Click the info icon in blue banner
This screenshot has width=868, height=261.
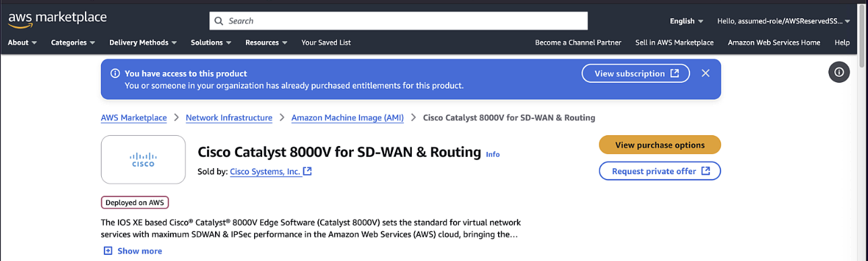click(x=115, y=73)
